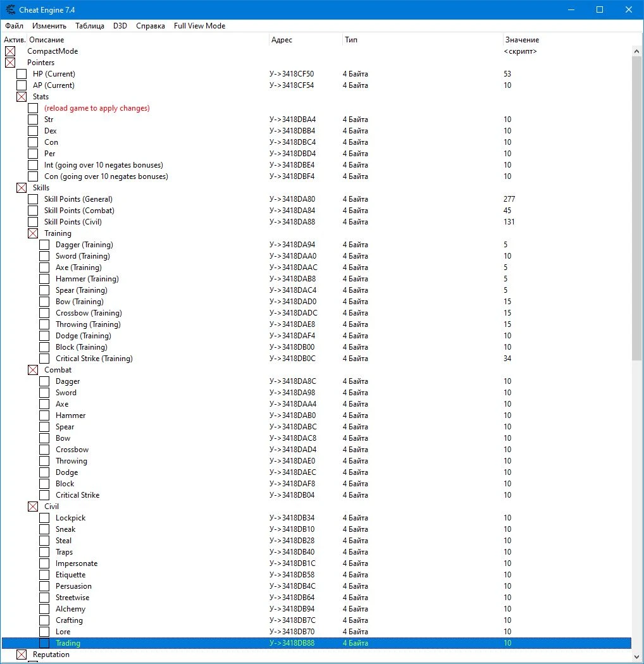Activate the Critical Strike (Training) checkbox

pos(44,359)
